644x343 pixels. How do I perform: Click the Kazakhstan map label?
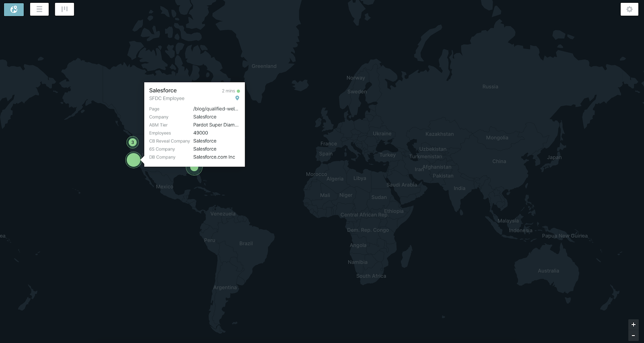(440, 134)
